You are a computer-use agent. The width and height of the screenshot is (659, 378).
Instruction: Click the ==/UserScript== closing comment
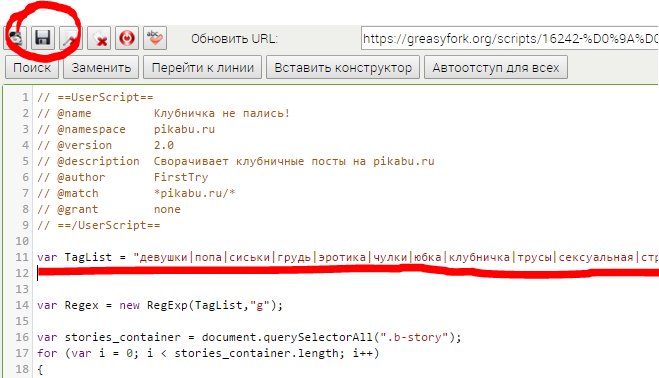click(x=99, y=225)
